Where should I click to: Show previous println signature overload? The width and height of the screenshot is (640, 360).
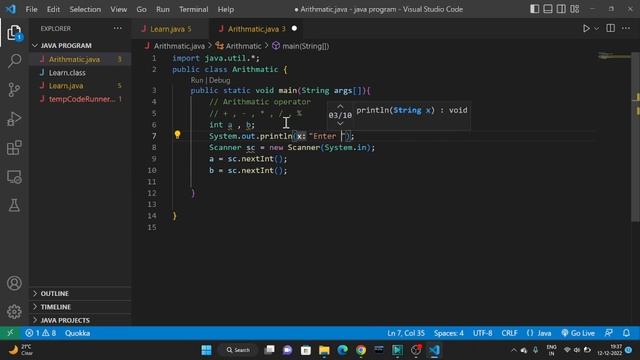click(x=340, y=107)
